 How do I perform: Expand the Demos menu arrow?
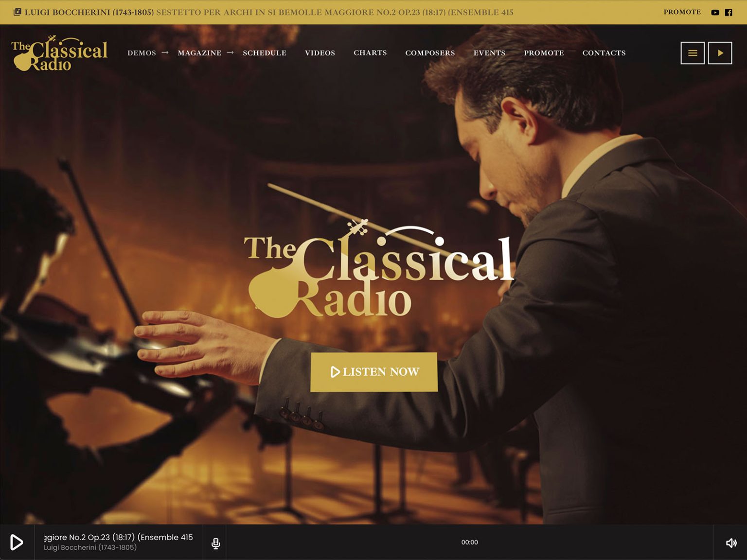pos(165,52)
